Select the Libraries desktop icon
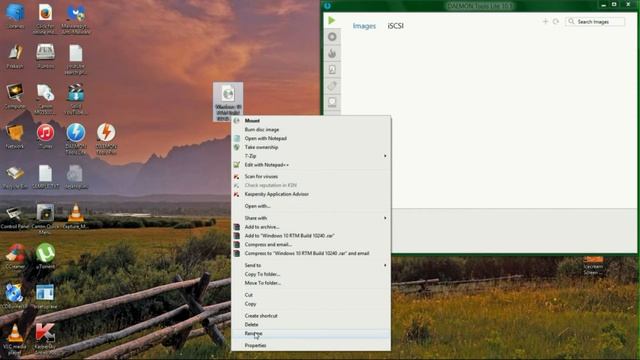 (15, 16)
